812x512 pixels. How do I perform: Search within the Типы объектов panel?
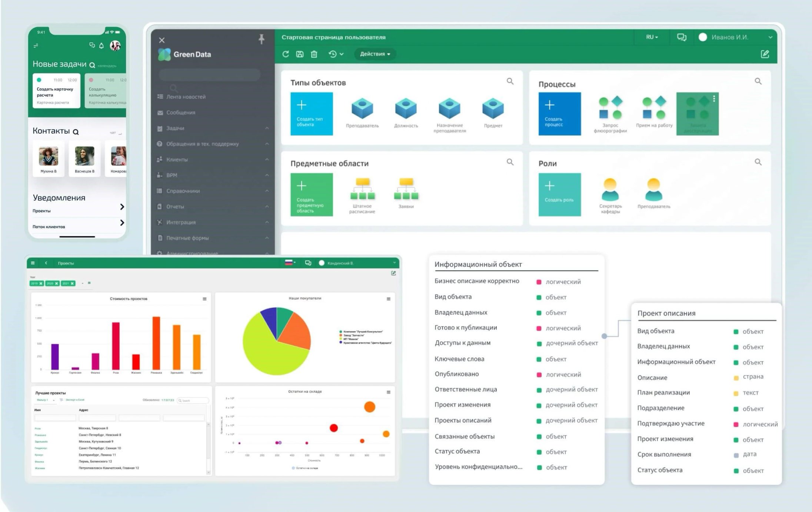tap(510, 81)
